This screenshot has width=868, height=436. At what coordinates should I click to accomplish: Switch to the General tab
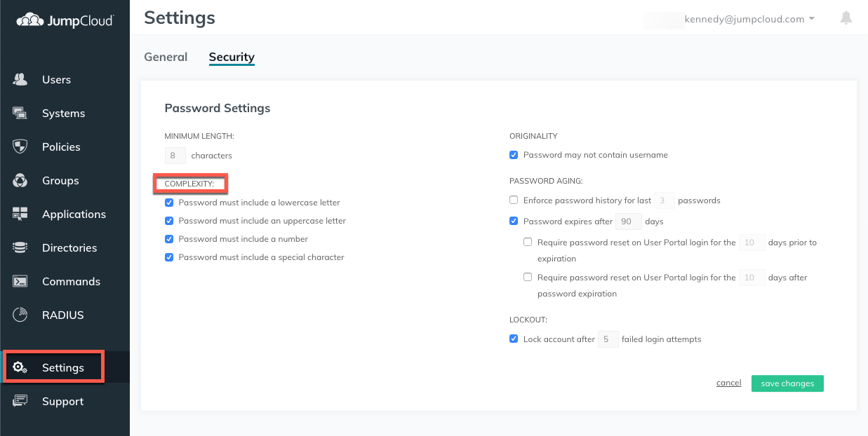click(x=166, y=57)
